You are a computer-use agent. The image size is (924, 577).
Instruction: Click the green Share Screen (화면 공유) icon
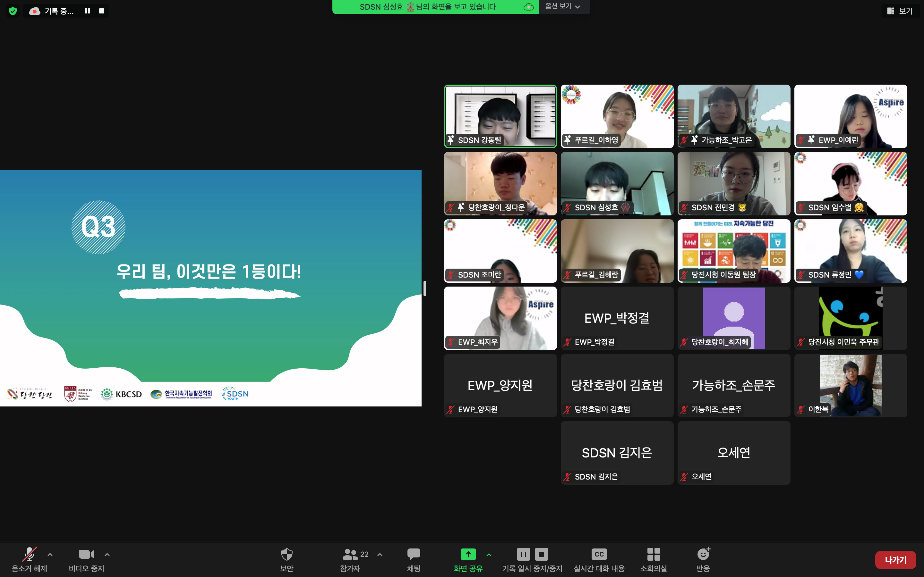468,554
